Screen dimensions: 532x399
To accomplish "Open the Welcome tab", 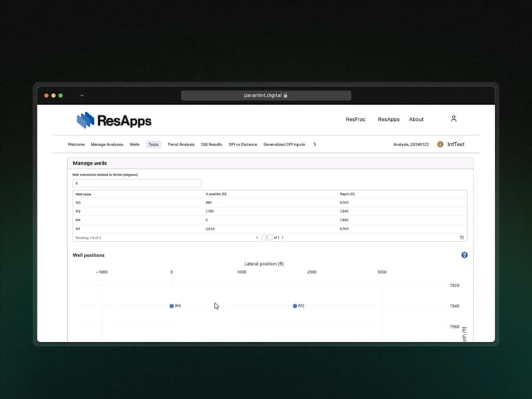I will (x=76, y=144).
